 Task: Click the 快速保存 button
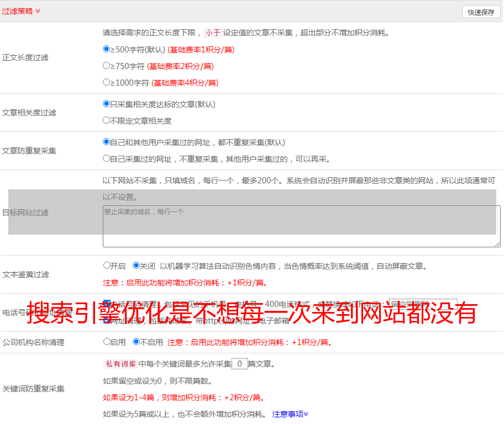click(x=481, y=12)
